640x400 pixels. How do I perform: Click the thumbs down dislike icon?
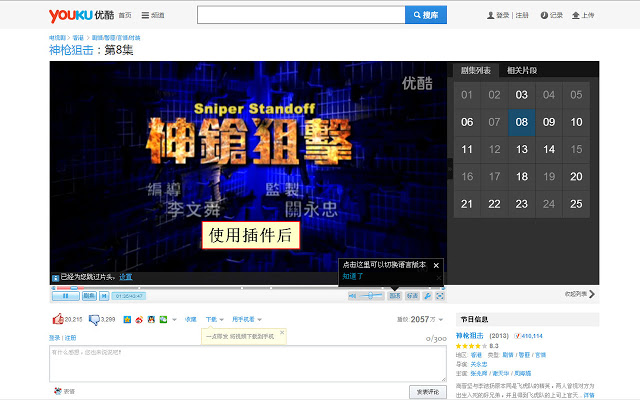[94, 320]
